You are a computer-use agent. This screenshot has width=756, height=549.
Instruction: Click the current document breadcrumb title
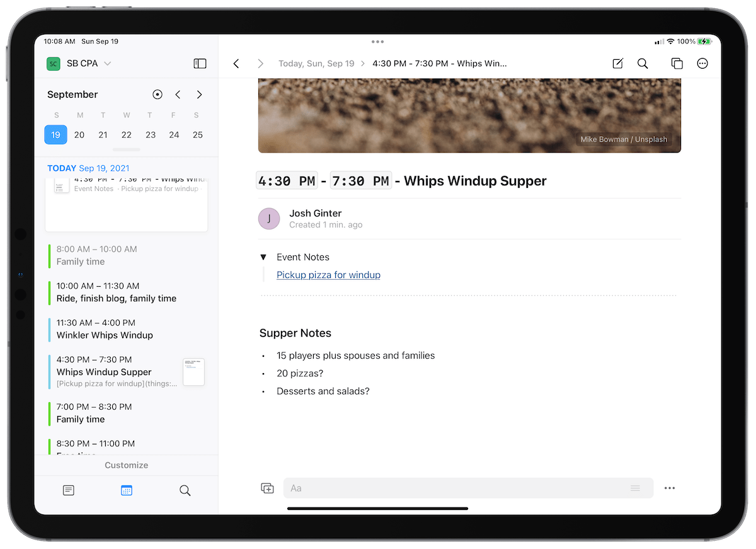[440, 64]
